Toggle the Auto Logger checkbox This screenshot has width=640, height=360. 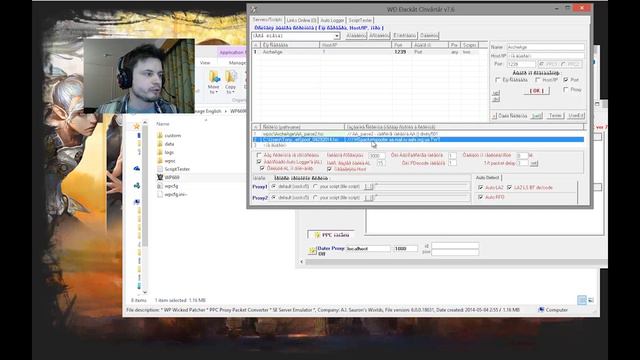tap(259, 162)
